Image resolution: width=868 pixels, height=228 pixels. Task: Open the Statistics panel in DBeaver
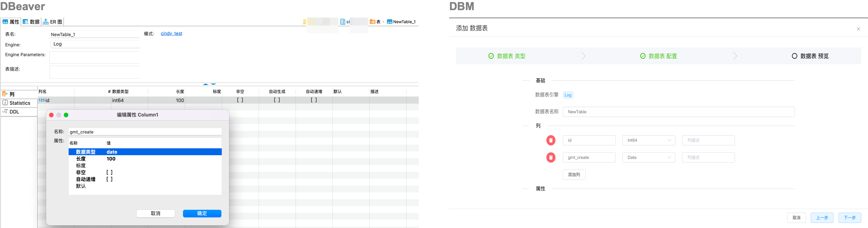(19, 103)
